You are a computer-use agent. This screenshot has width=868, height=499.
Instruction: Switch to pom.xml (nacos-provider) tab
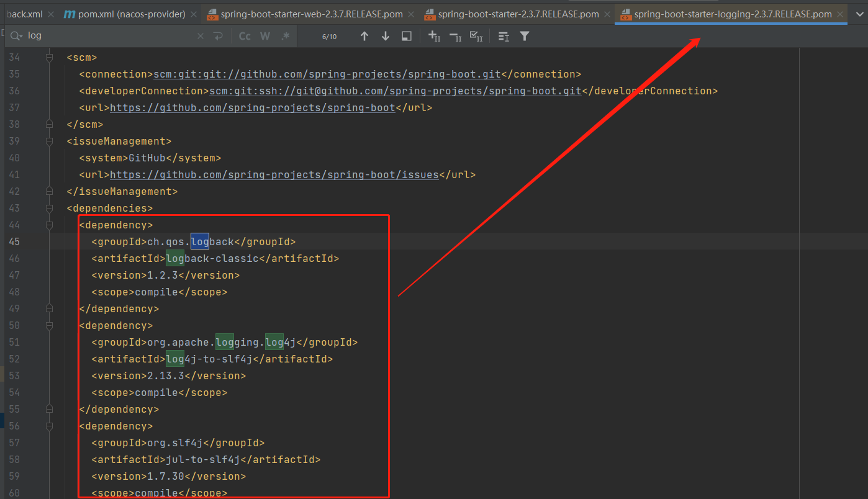(x=132, y=14)
